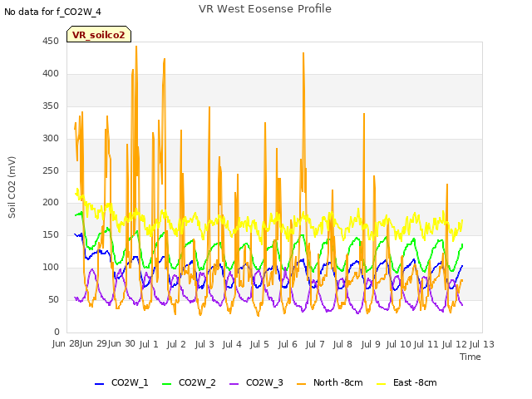Click the 450 y-axis tick label
532x399 pixels.
coord(51,41)
